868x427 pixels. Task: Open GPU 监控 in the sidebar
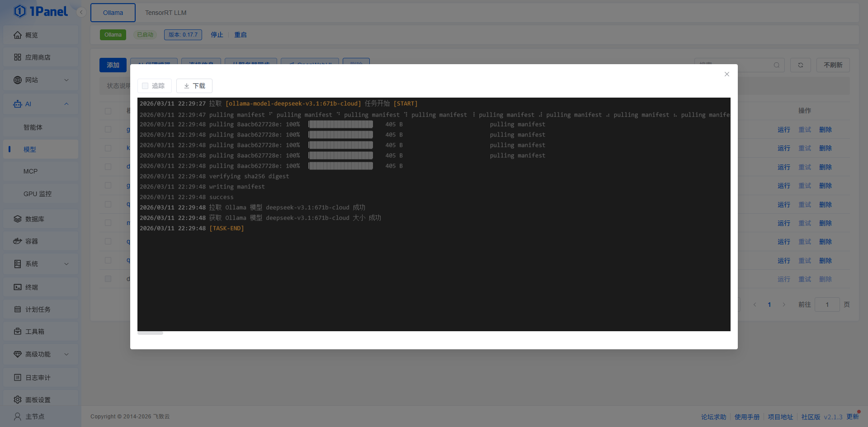(x=41, y=194)
